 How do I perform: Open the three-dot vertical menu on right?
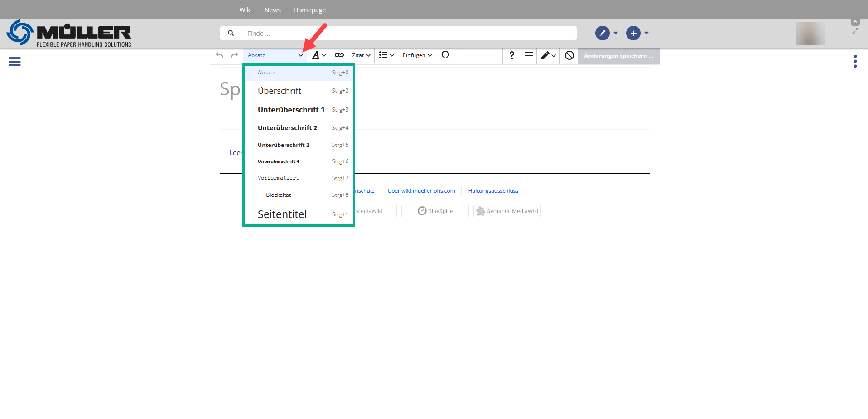tap(855, 61)
